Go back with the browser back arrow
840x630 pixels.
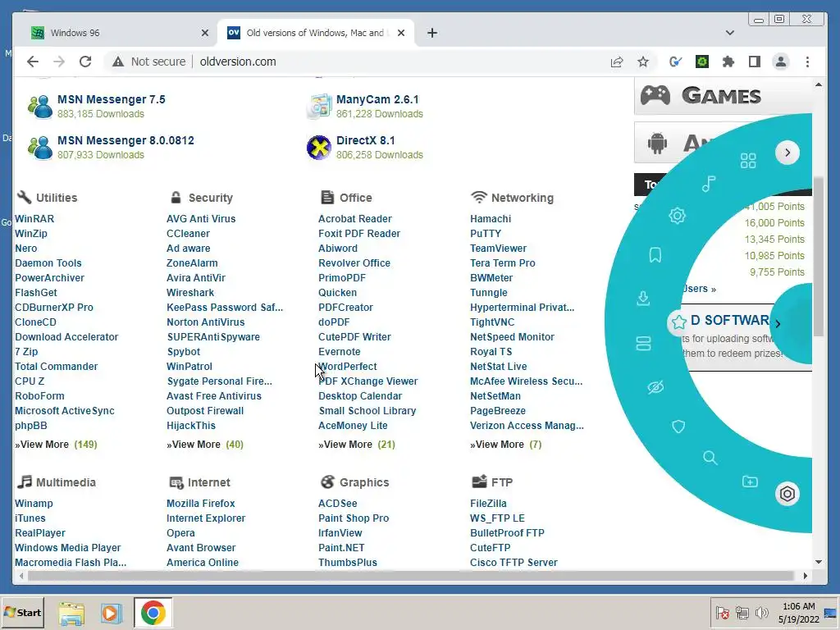click(x=33, y=62)
